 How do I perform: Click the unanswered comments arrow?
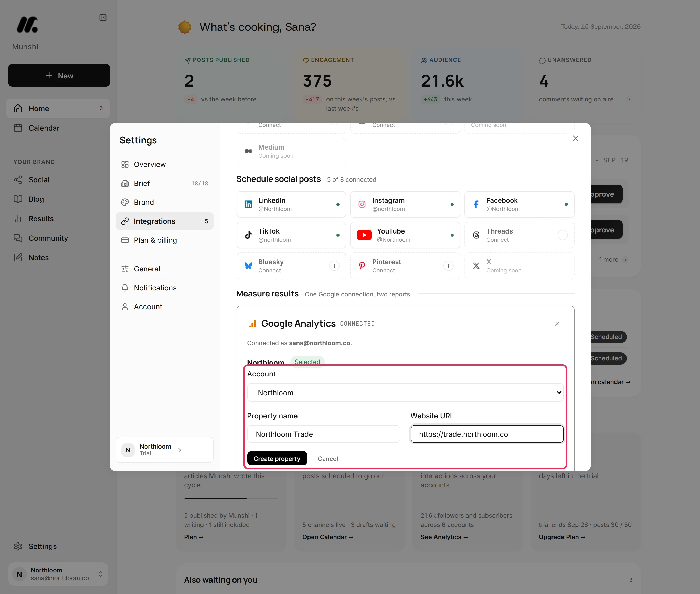click(628, 99)
